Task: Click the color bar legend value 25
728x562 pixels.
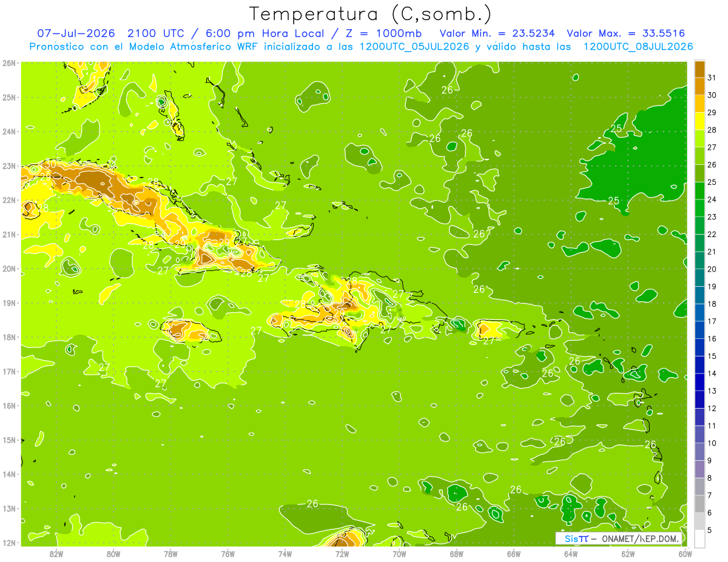Action: [712, 182]
